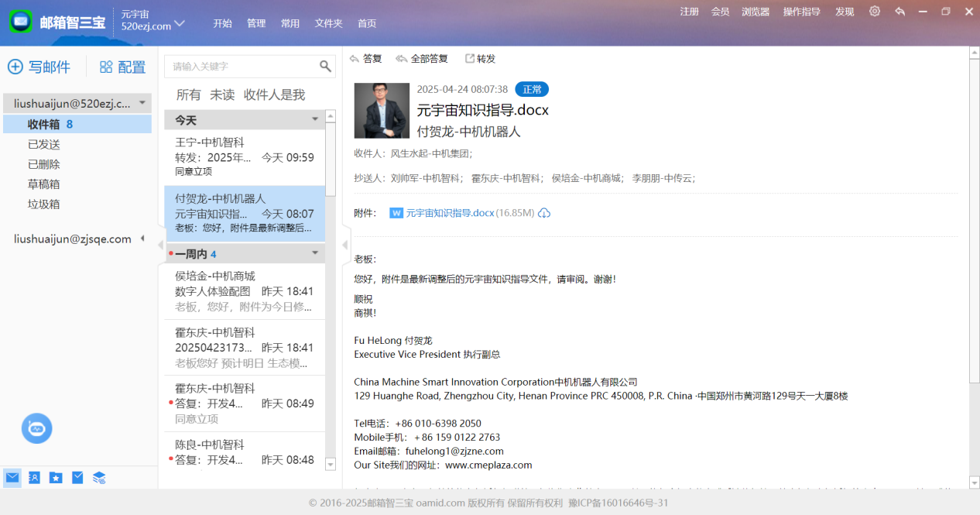Screen dimensions: 980x515
Task: Click the back arrow icon in title bar
Action: click(x=899, y=12)
